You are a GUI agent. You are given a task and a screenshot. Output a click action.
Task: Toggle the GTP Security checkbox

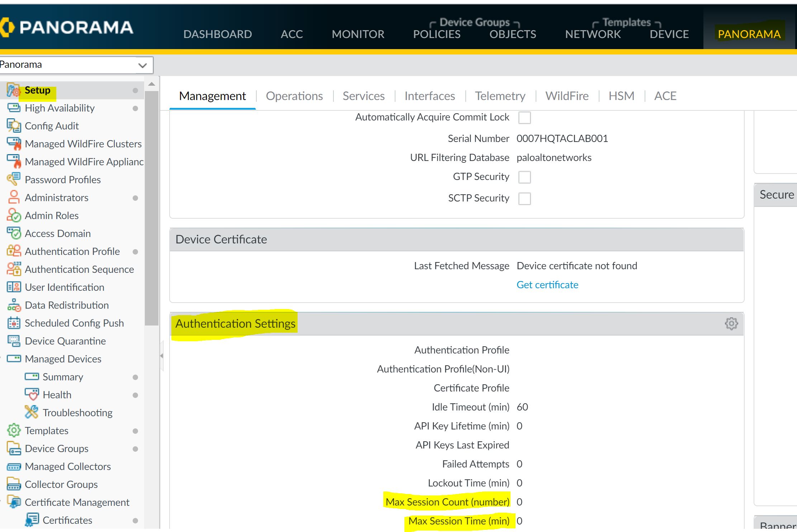coord(524,177)
